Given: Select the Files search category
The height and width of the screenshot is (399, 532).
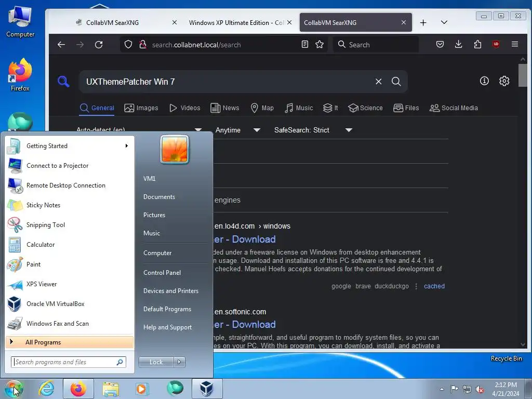Looking at the screenshot, I should (406, 108).
